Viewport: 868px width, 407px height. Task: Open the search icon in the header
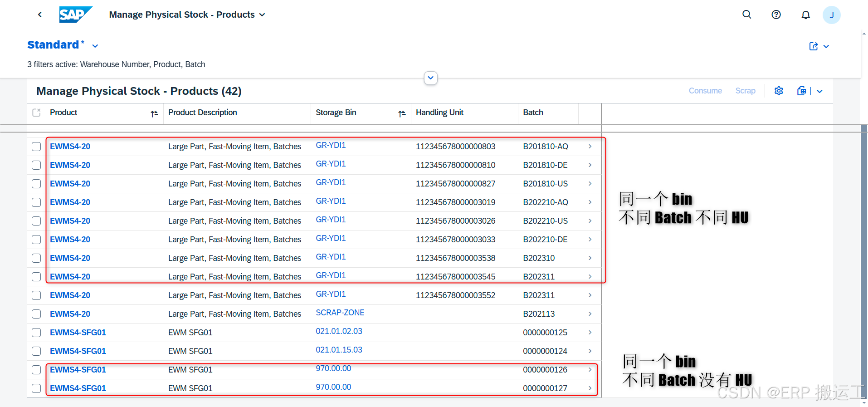coord(746,15)
